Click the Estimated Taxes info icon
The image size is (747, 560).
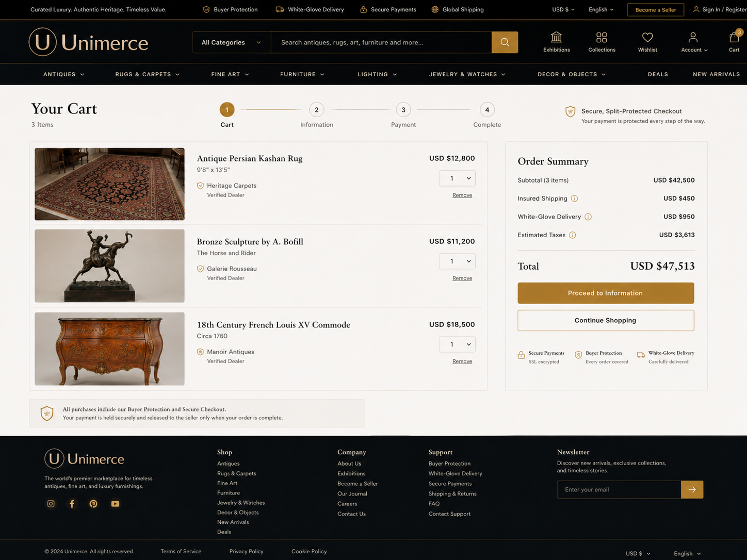(572, 235)
